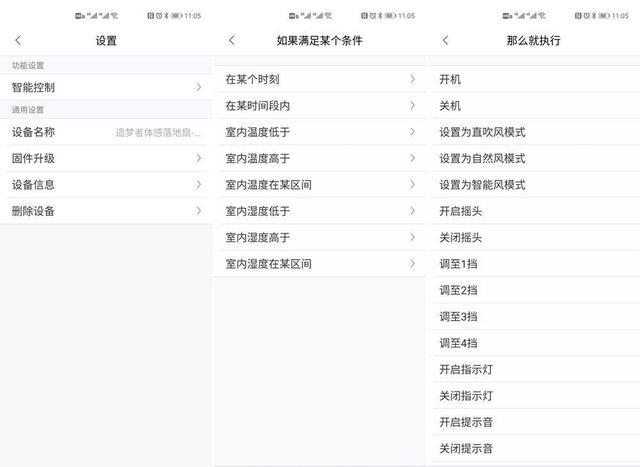Tap the chevron beside 固件升级

[199, 158]
